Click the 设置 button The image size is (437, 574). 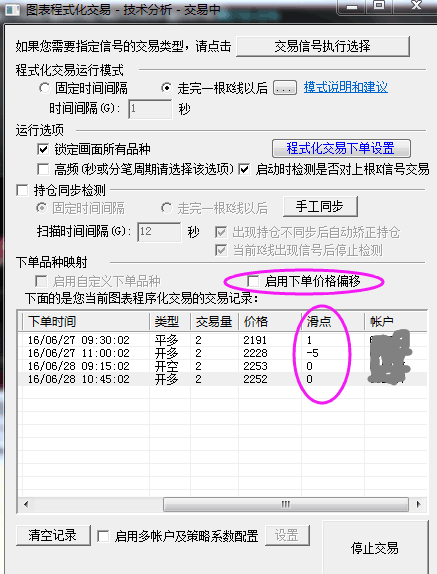tap(287, 536)
